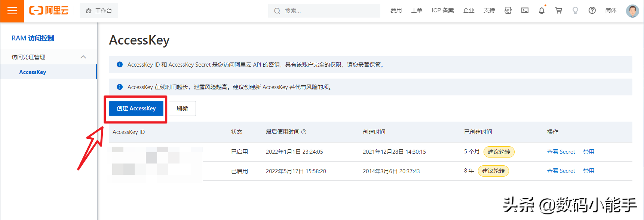Screen dimensions: 644x220
Task: Click RAM 访问控制 sidebar title
Action: [x=33, y=38]
